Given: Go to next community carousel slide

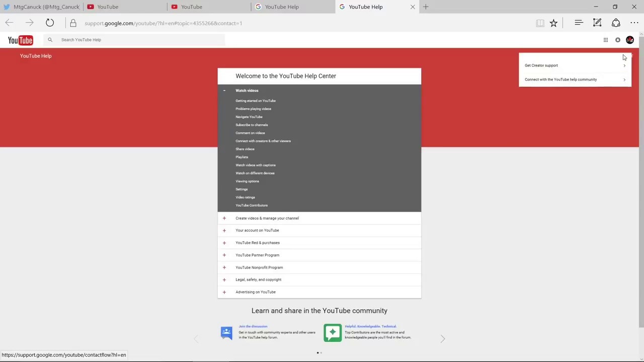Looking at the screenshot, I should [443, 339].
